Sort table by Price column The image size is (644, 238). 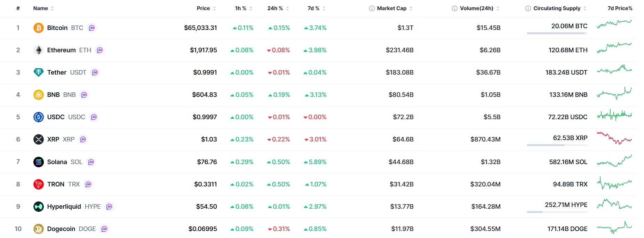(x=206, y=8)
